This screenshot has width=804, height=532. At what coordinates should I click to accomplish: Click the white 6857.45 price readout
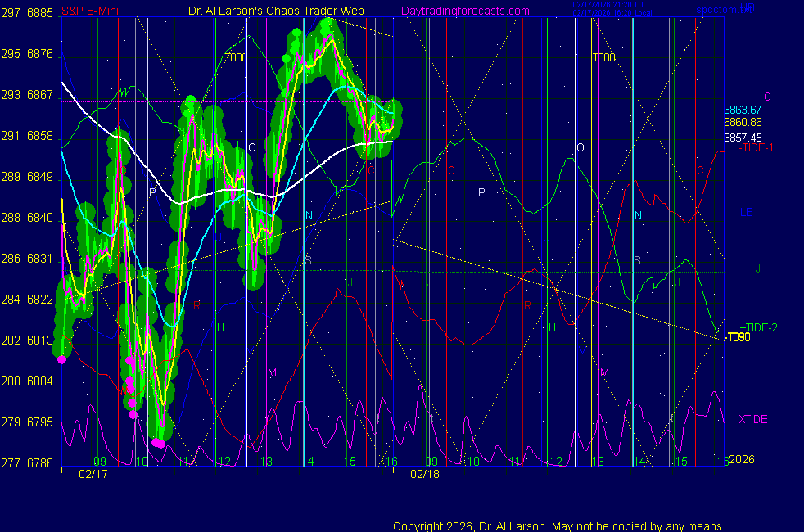[x=743, y=138]
